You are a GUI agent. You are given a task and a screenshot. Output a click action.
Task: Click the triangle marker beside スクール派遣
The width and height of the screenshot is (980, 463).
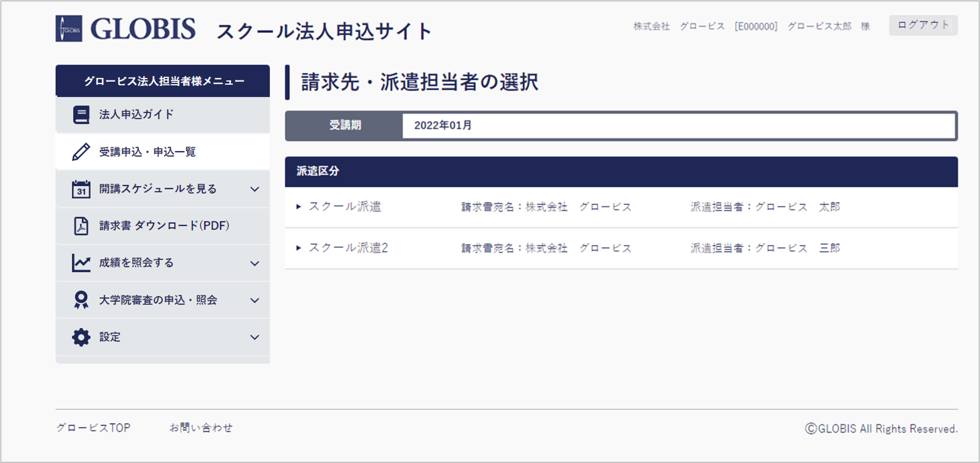pyautogui.click(x=299, y=207)
